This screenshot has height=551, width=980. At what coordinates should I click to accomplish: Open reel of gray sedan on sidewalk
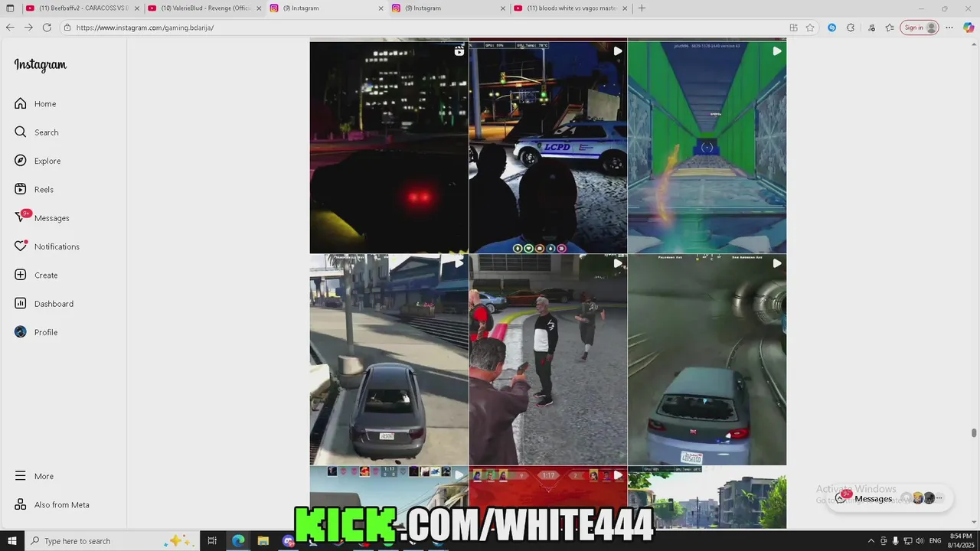click(x=389, y=360)
